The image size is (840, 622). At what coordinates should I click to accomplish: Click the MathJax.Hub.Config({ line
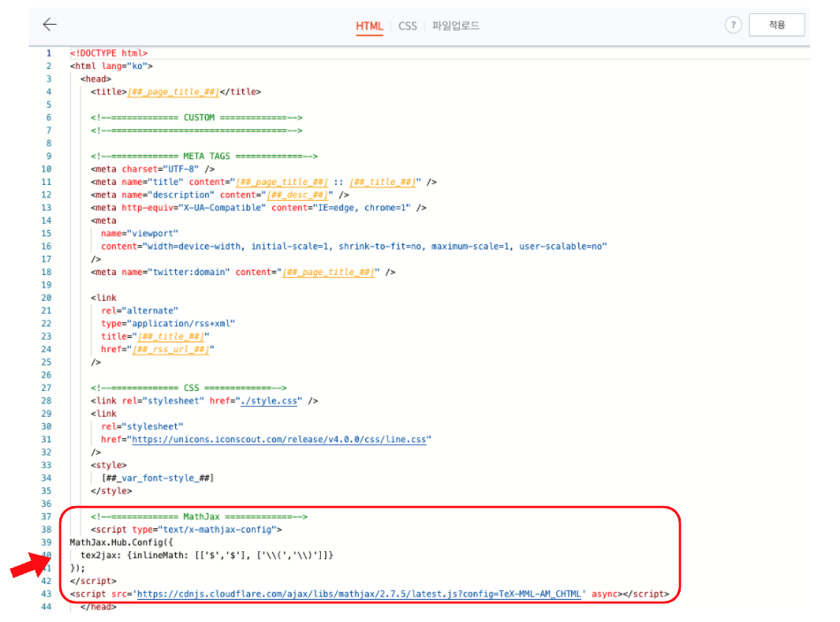[122, 542]
